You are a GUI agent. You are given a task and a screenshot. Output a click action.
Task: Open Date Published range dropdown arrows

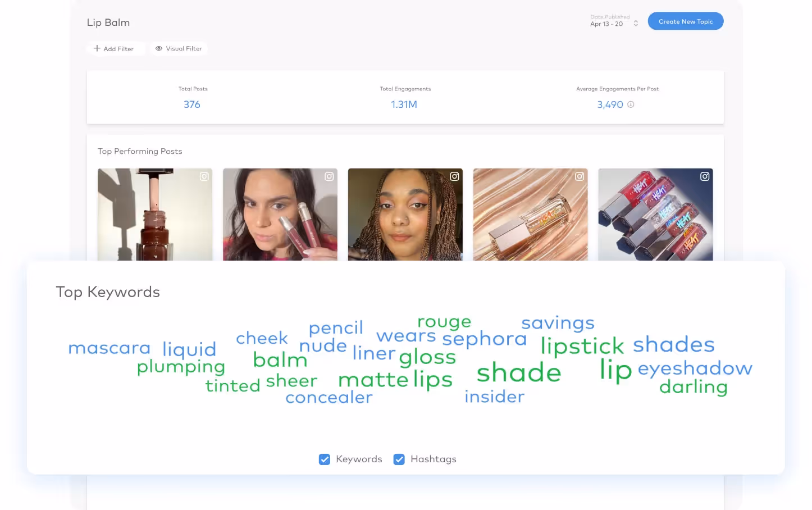click(x=636, y=24)
